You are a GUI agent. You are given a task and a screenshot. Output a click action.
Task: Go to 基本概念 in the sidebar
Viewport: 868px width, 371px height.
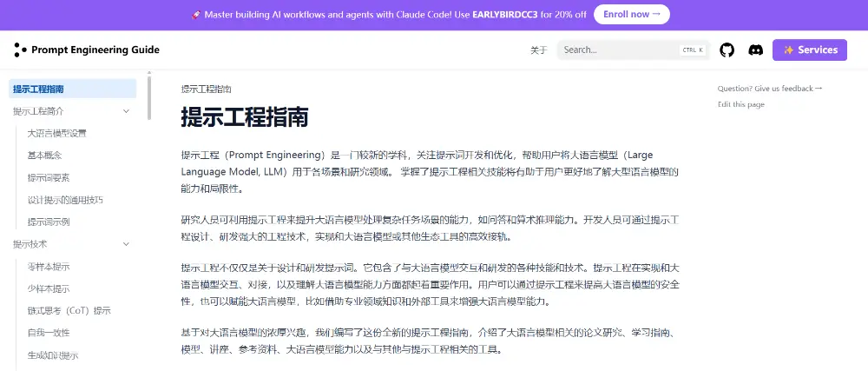click(x=45, y=156)
